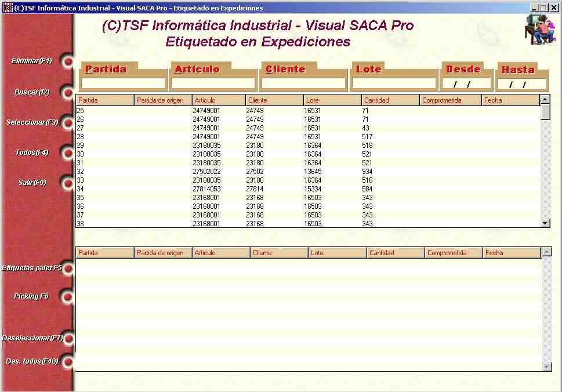
Task: Click the Articulo value 27814053
Action: coord(206,189)
